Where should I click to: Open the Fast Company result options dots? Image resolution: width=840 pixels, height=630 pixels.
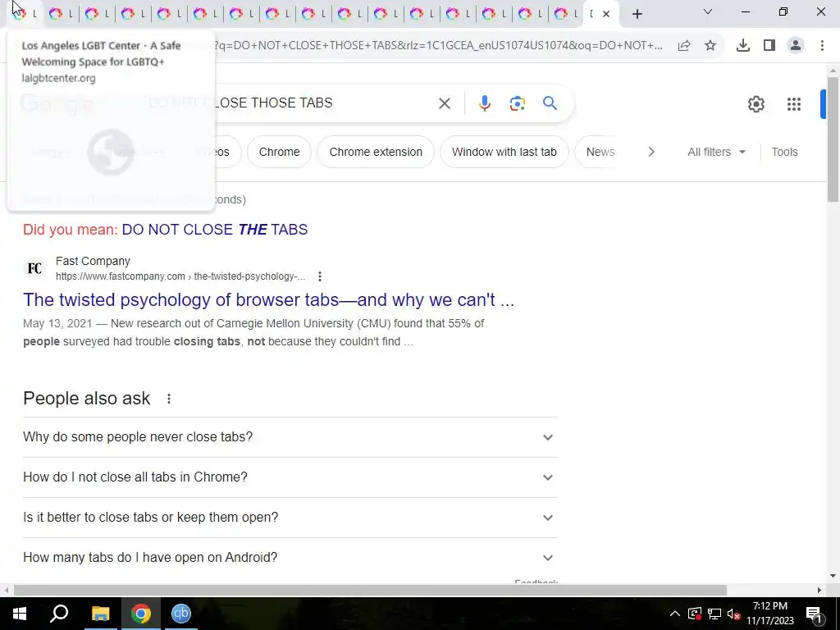pos(320,276)
